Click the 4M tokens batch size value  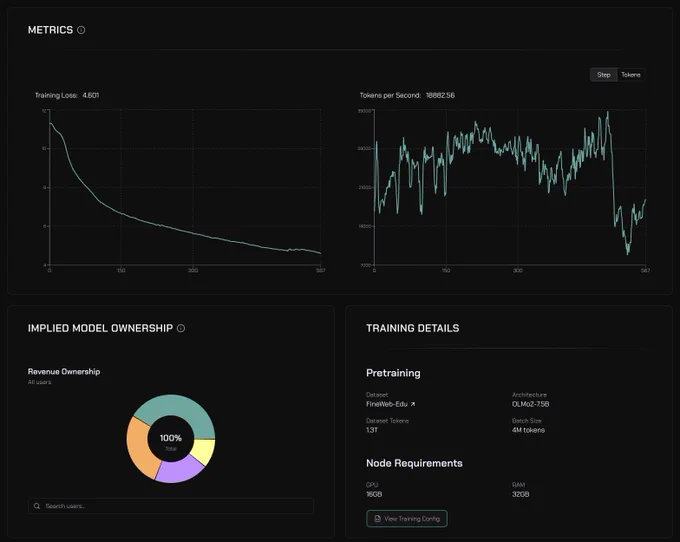pyautogui.click(x=528, y=430)
